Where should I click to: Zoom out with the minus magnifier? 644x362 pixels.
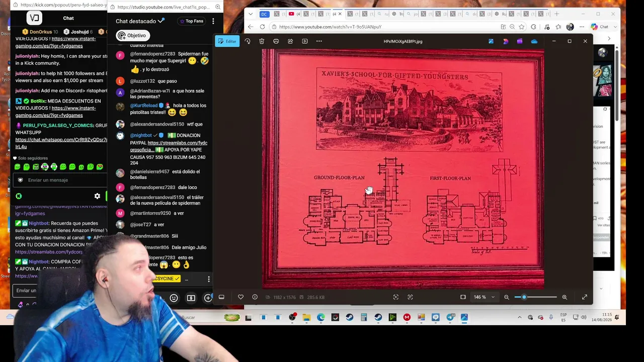click(x=507, y=297)
